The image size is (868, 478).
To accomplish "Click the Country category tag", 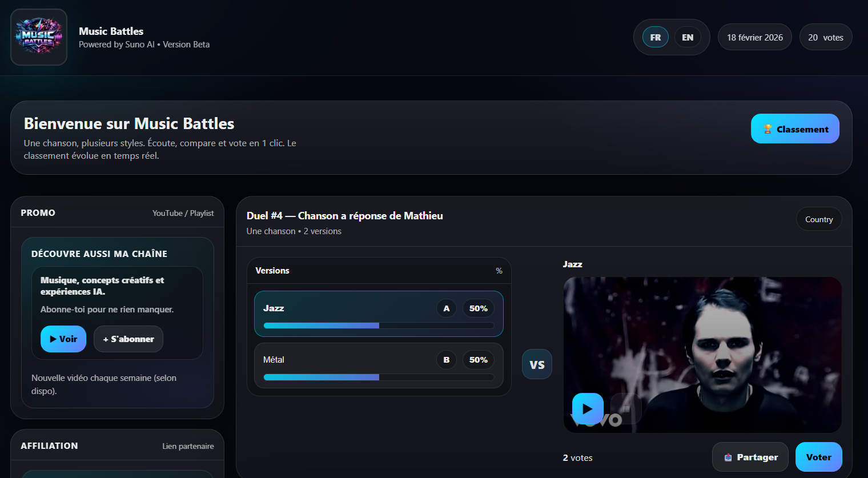I will tap(819, 219).
